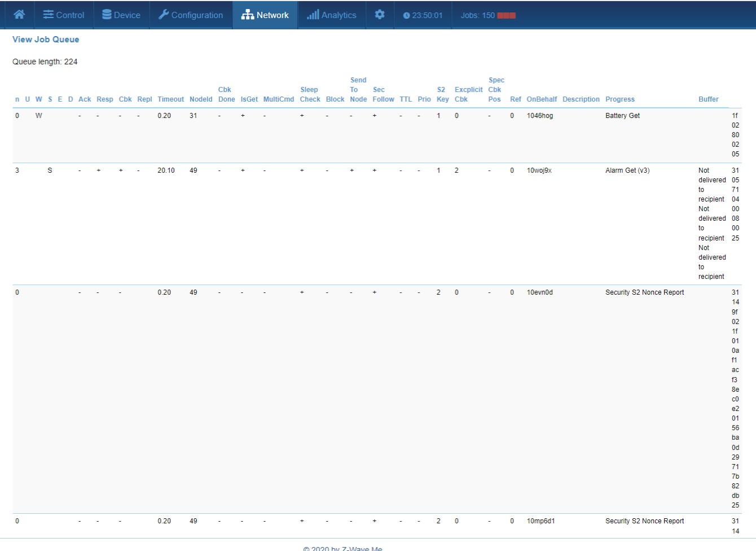Click the S flag in Alarm Get row
The width and height of the screenshot is (756, 551).
(x=50, y=170)
